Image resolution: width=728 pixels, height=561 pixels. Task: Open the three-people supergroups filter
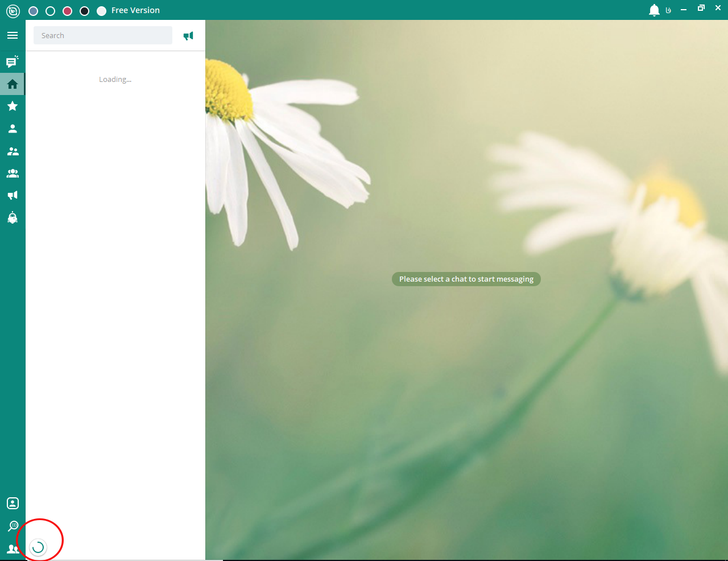[13, 174]
